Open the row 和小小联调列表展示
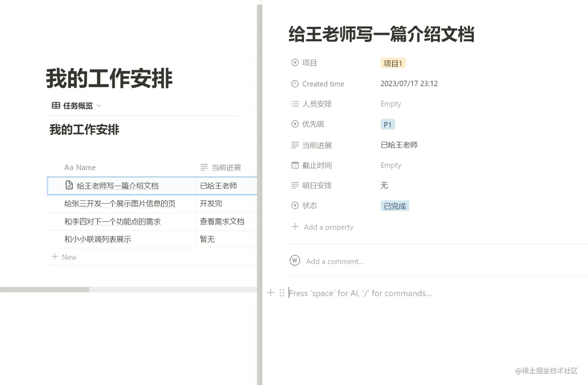 pyautogui.click(x=98, y=239)
